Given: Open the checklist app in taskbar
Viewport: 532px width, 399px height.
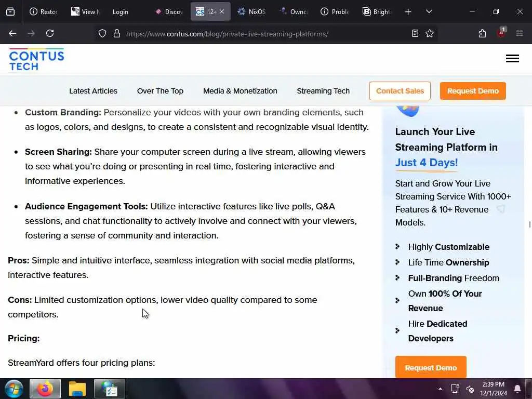Looking at the screenshot, I should [110, 389].
